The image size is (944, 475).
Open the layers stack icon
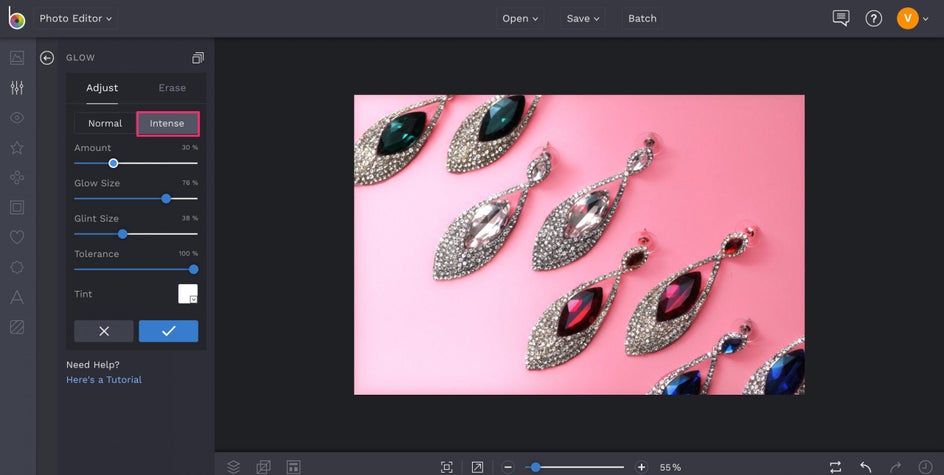234,467
